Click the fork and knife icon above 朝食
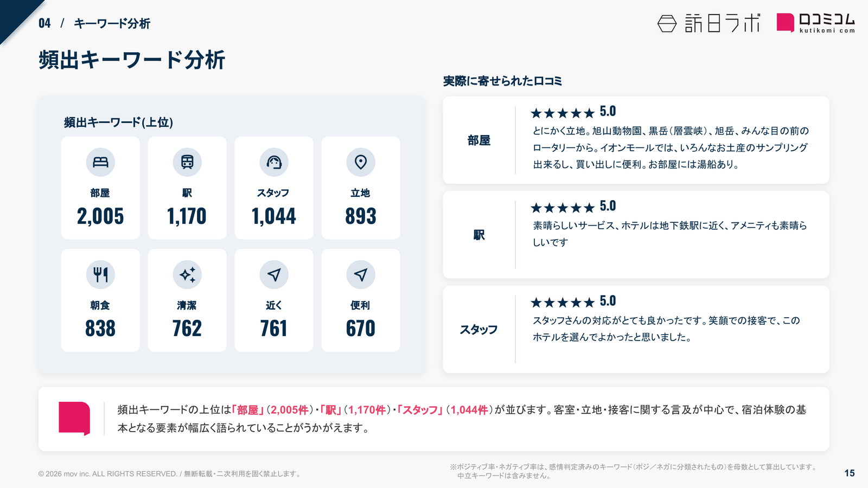 pos(100,274)
